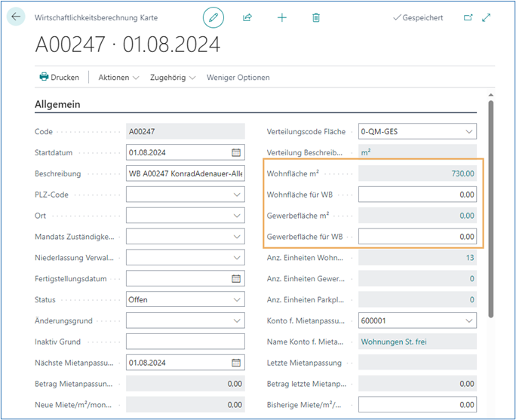
Task: Click the expand to full screen icon
Action: [x=487, y=17]
